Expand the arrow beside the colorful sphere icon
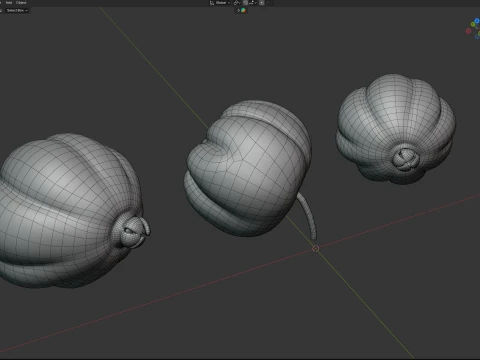 239,10
